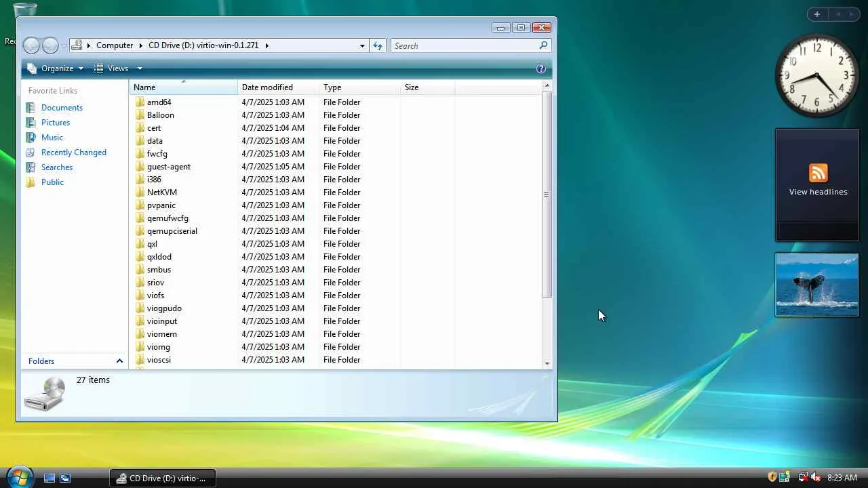Open the Recently Changed favorite link
868x488 pixels.
tap(74, 152)
